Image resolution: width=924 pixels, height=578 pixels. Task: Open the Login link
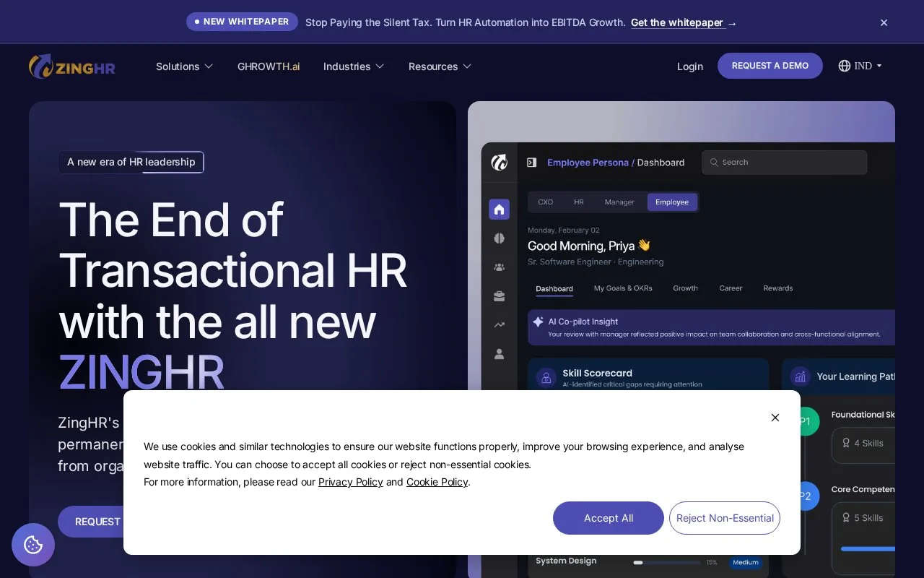tap(690, 66)
